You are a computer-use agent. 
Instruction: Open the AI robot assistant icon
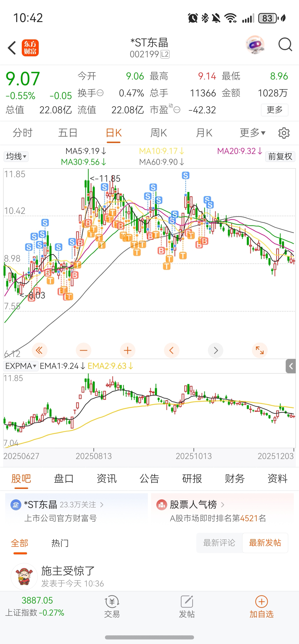pyautogui.click(x=255, y=45)
